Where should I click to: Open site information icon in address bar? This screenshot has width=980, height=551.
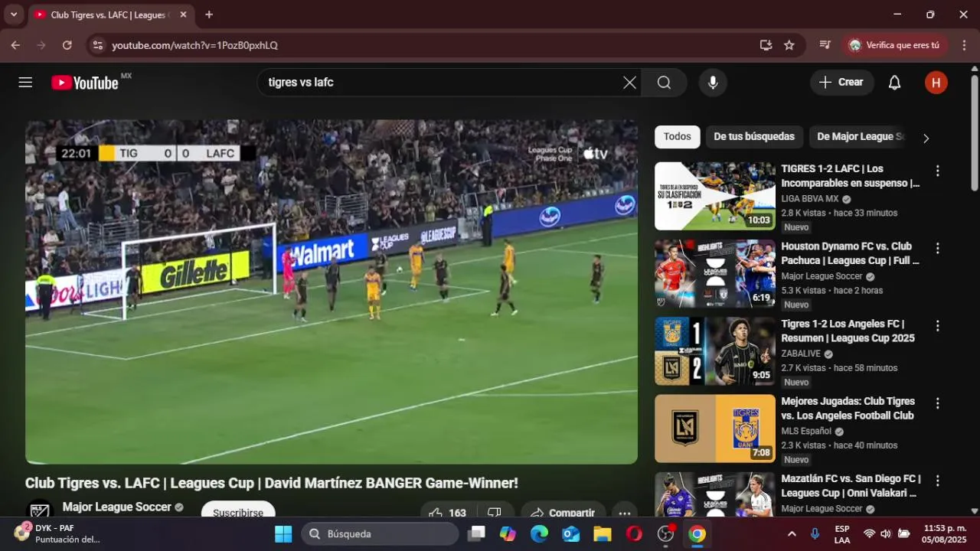[x=97, y=45]
